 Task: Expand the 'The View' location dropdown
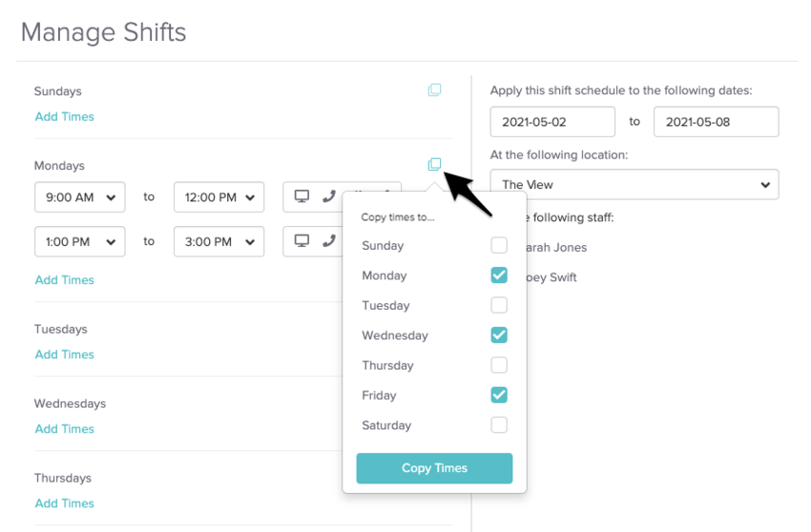click(634, 185)
